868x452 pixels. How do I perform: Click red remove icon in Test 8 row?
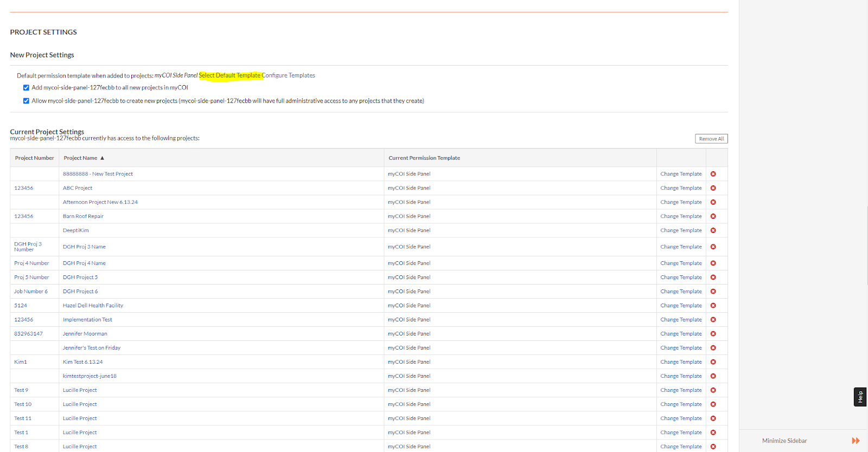(x=713, y=447)
